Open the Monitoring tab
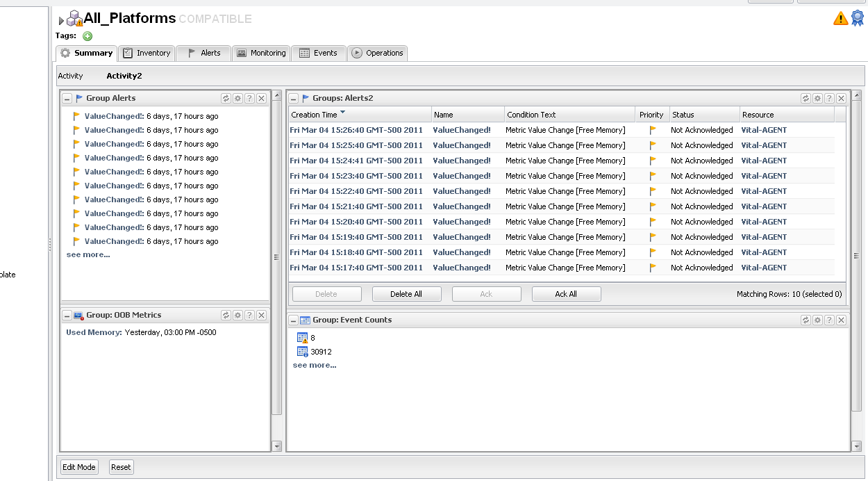 tap(261, 53)
